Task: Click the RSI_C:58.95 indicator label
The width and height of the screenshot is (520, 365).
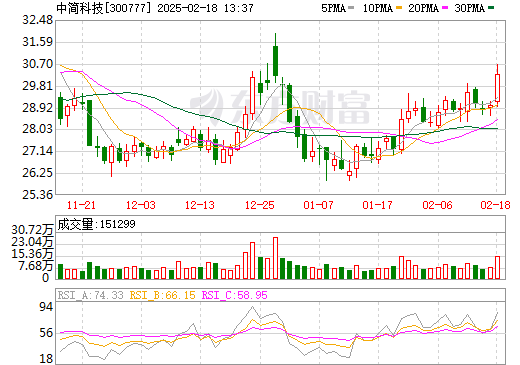Action: point(235,295)
